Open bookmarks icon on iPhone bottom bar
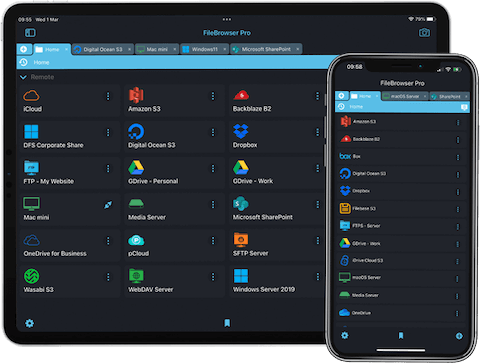Image resolution: width=480 pixels, height=363 pixels. click(401, 335)
